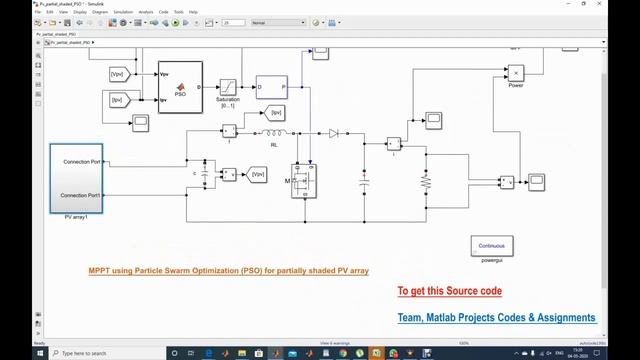Open the File menu
This screenshot has width=640, height=360.
point(38,12)
